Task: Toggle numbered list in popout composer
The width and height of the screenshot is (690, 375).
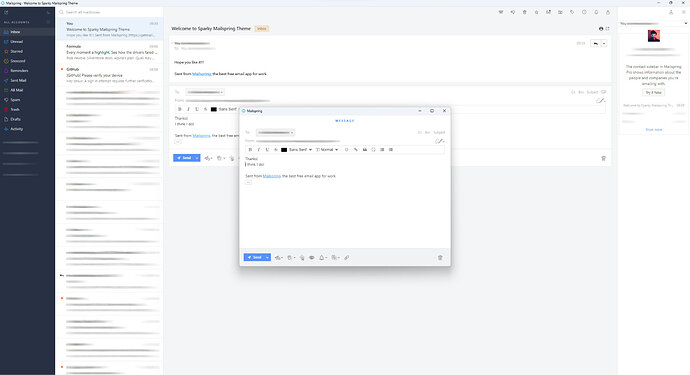Action: point(382,150)
